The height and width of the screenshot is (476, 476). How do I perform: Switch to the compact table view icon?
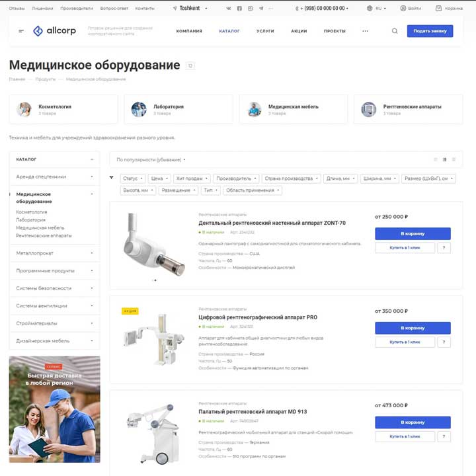click(x=454, y=160)
